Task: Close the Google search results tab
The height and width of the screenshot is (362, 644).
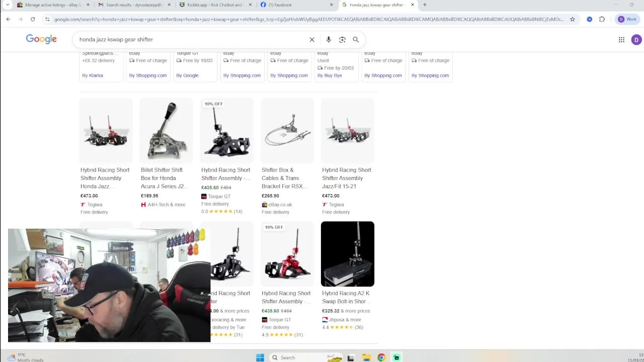Action: point(413,5)
